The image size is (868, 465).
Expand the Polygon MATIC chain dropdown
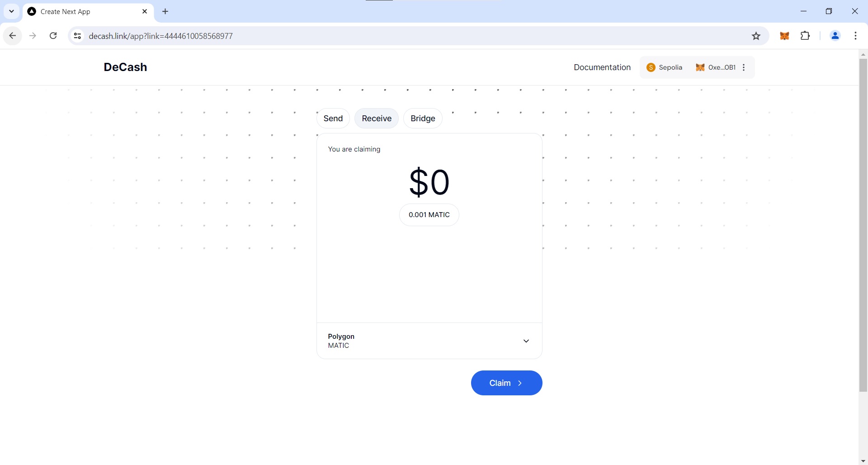[x=429, y=341]
